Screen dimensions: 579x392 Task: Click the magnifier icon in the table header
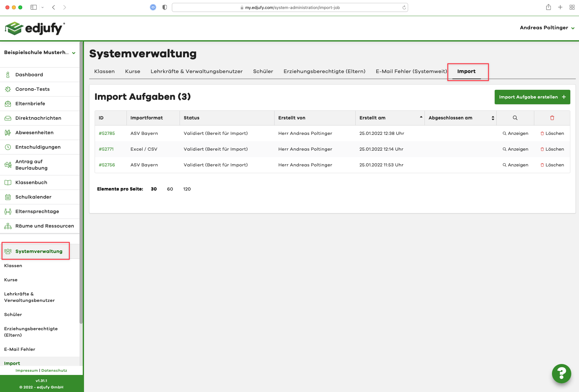coord(515,118)
